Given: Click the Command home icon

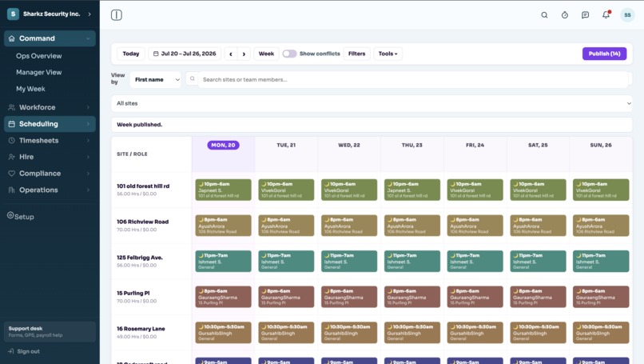Looking at the screenshot, I should point(11,38).
